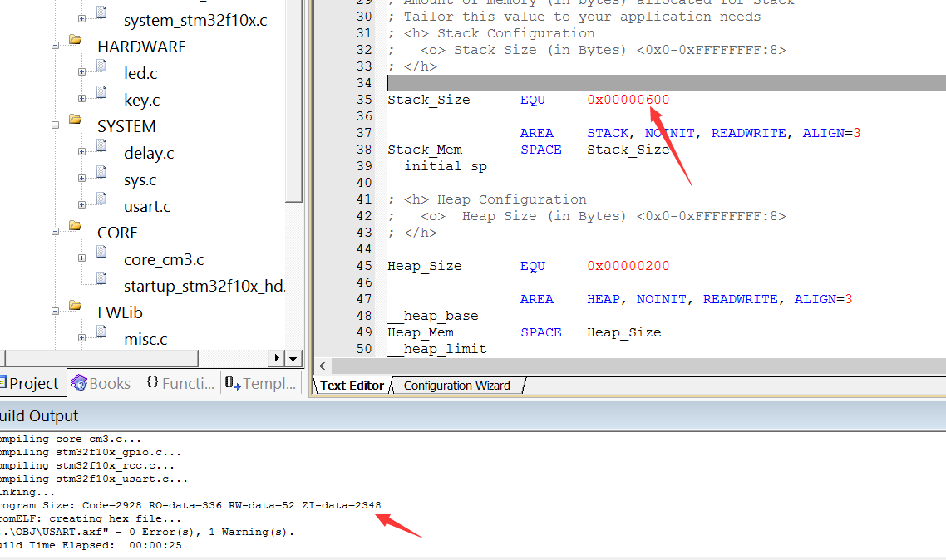Expand the usart.c file node
946x560 pixels.
tap(81, 204)
